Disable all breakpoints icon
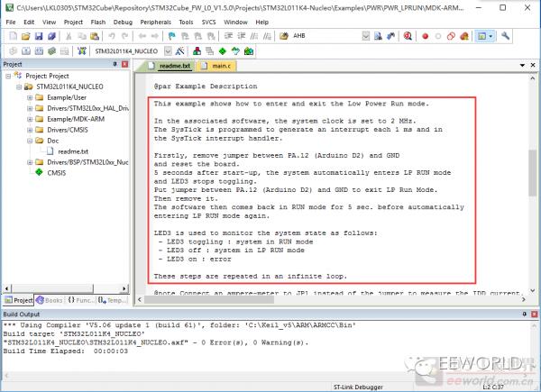The width and height of the screenshot is (541, 392). (451, 36)
